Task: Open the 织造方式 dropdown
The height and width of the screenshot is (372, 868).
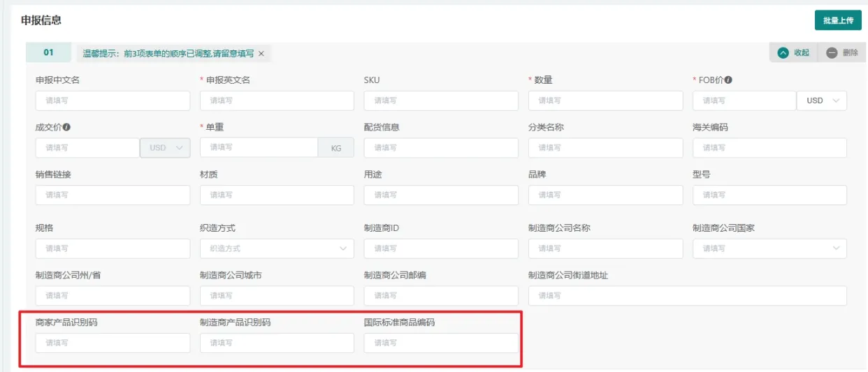Action: 277,248
